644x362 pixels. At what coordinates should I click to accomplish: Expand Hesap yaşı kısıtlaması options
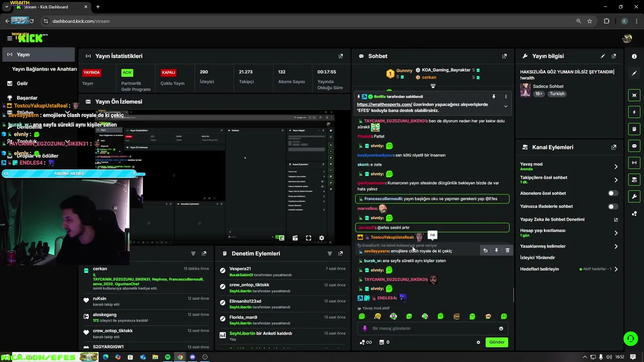tap(616, 233)
